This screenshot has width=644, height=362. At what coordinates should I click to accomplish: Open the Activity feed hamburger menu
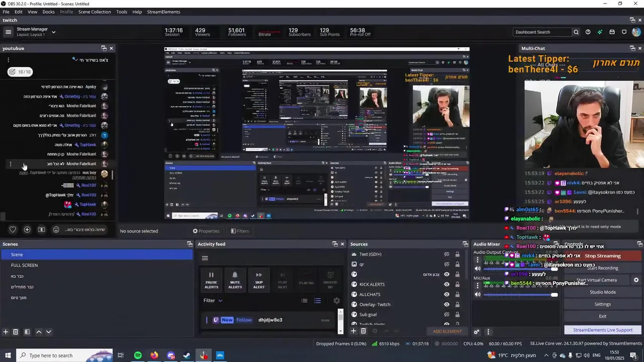pos(205,258)
